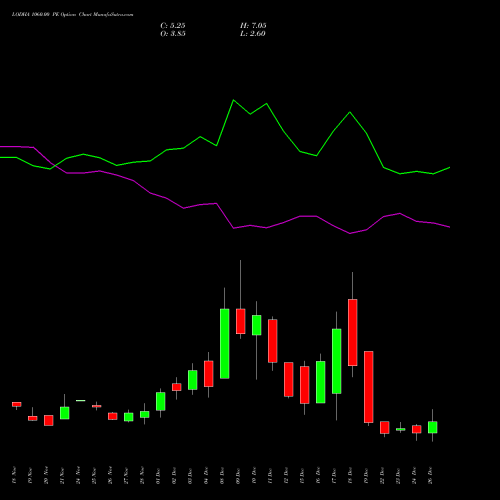Image resolution: width=500 pixels, height=500 pixels.
Task: Click the '21 Nov' date label
Action: tap(62, 475)
